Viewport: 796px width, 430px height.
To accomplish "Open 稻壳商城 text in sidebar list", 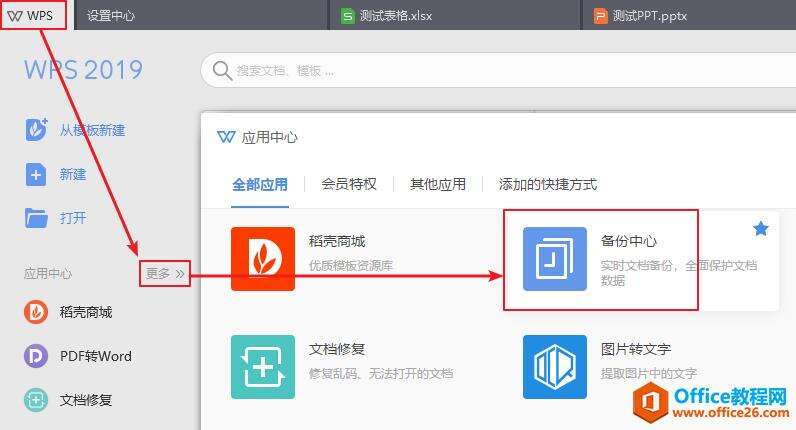I will pyautogui.click(x=86, y=312).
